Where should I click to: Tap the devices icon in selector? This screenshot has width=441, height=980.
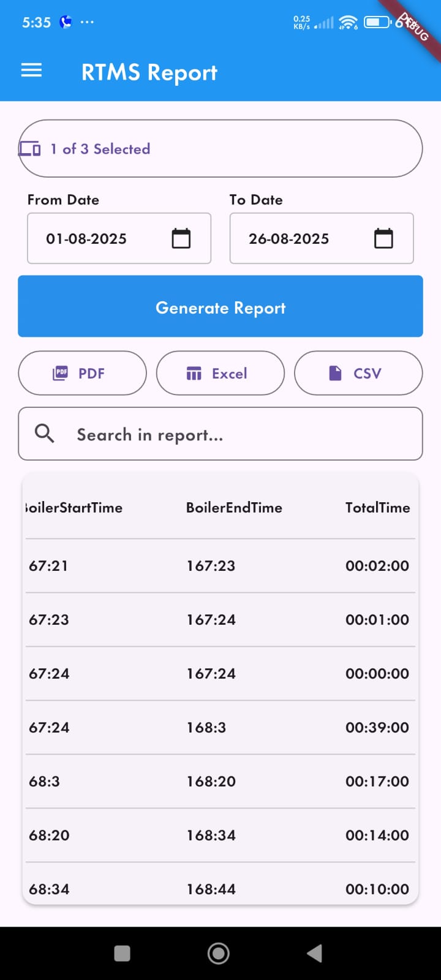(x=30, y=149)
